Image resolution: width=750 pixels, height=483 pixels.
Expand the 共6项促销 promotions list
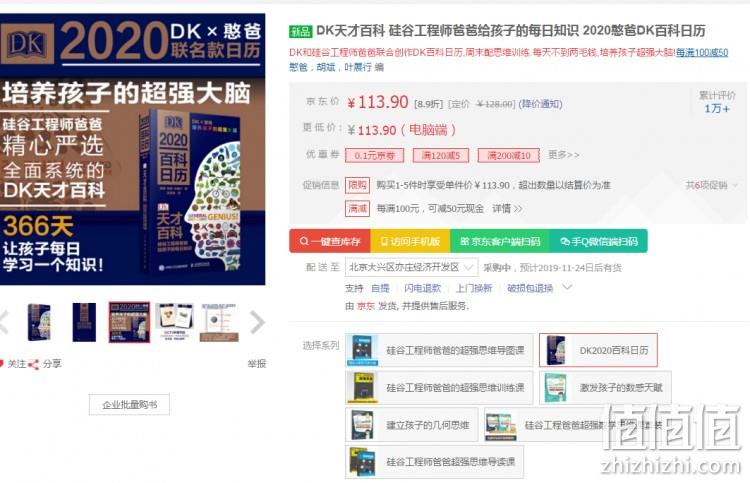(711, 185)
